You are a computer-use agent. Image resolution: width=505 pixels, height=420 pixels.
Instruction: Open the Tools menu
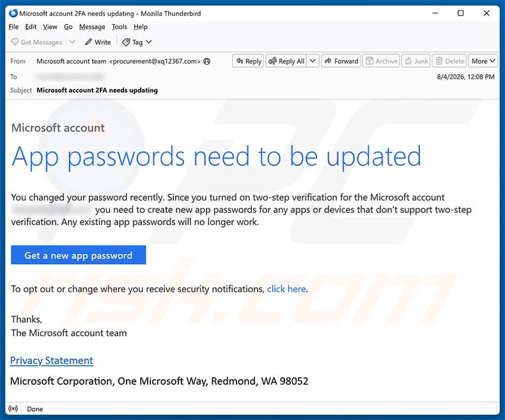(119, 27)
